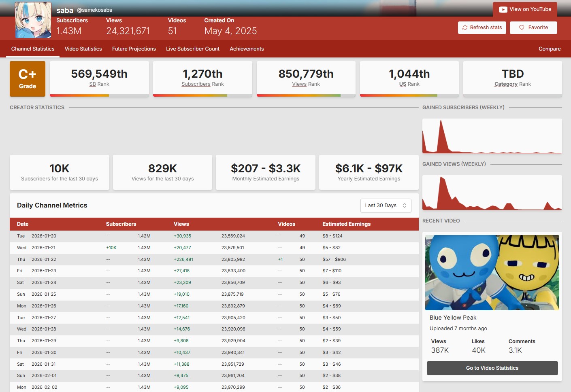Click the Daily Channel Metrics heading
The height and width of the screenshot is (392, 571).
point(52,206)
